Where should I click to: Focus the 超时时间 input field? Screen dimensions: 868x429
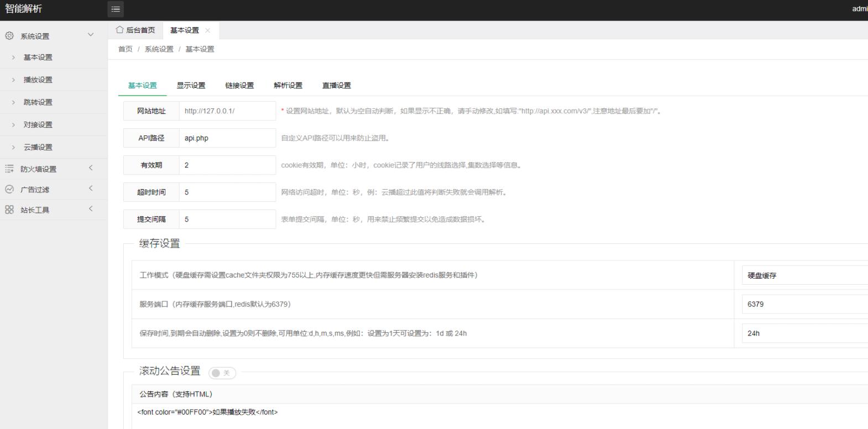click(227, 192)
